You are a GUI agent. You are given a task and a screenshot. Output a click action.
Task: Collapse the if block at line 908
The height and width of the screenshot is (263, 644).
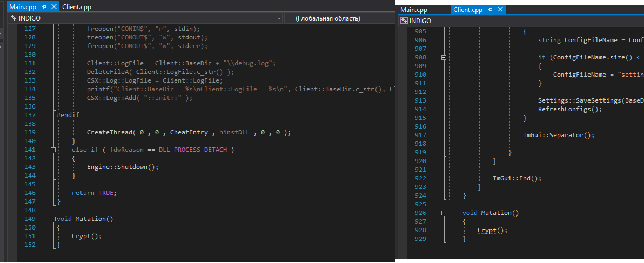point(444,57)
